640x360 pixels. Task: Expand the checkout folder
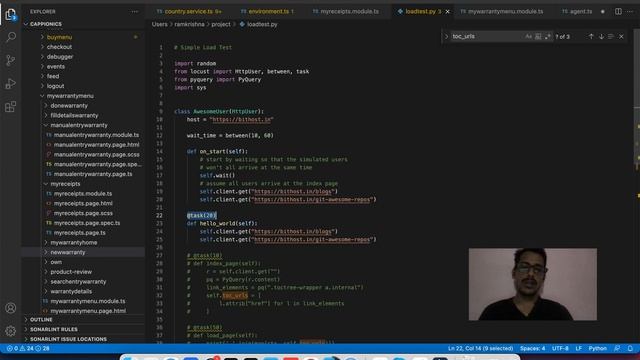59,47
